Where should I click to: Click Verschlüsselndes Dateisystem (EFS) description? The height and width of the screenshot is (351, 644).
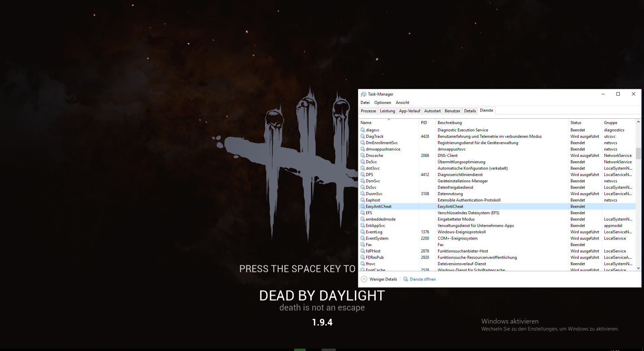pyautogui.click(x=468, y=213)
